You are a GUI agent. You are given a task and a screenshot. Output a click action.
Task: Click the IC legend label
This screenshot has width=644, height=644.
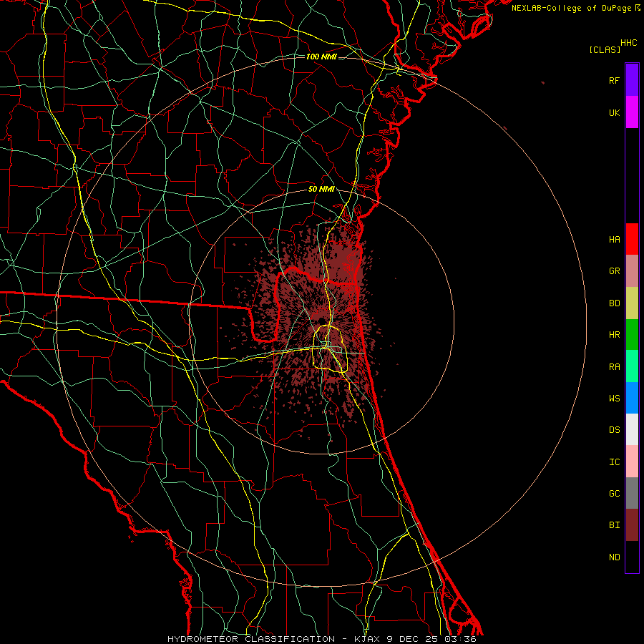pyautogui.click(x=614, y=462)
